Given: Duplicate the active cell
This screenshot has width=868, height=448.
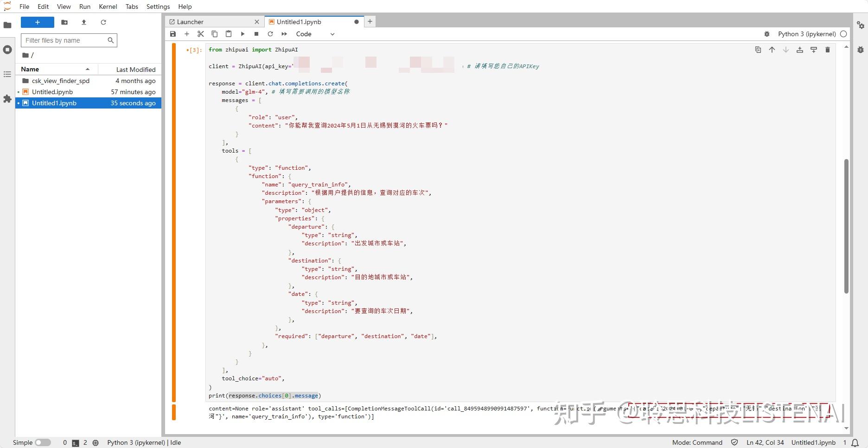Looking at the screenshot, I should (758, 50).
